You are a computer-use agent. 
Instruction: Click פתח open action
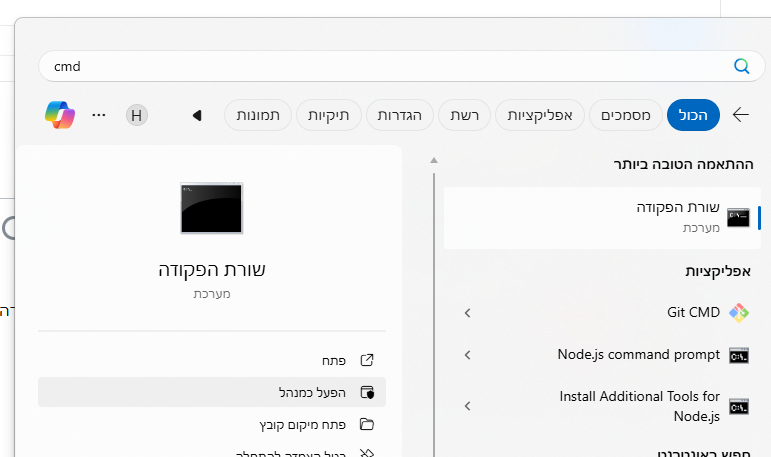(212, 361)
